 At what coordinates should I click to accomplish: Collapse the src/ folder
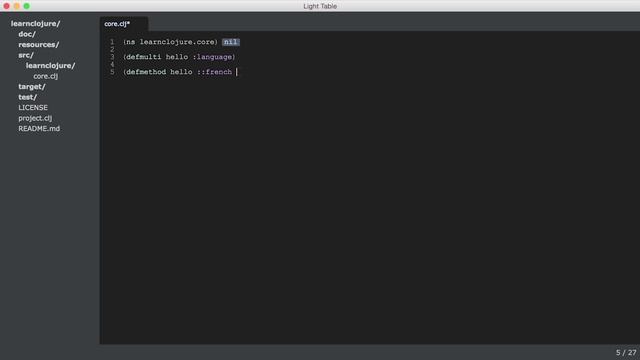(x=26, y=55)
